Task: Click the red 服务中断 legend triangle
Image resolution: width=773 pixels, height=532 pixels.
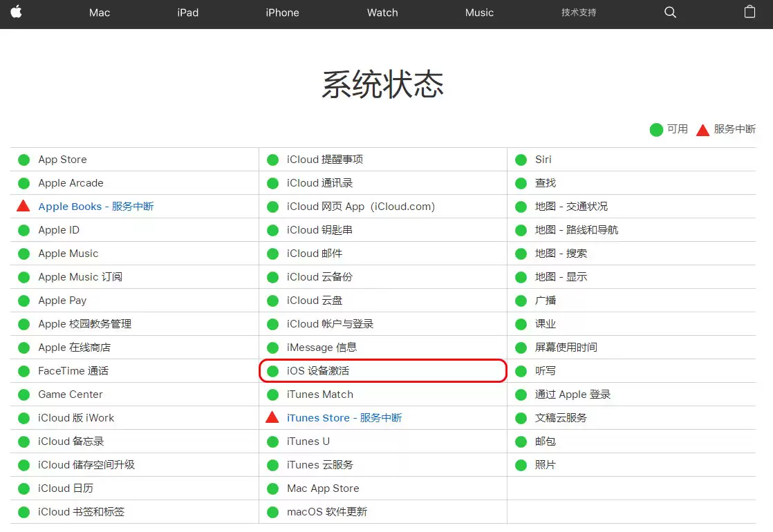Action: pyautogui.click(x=702, y=130)
